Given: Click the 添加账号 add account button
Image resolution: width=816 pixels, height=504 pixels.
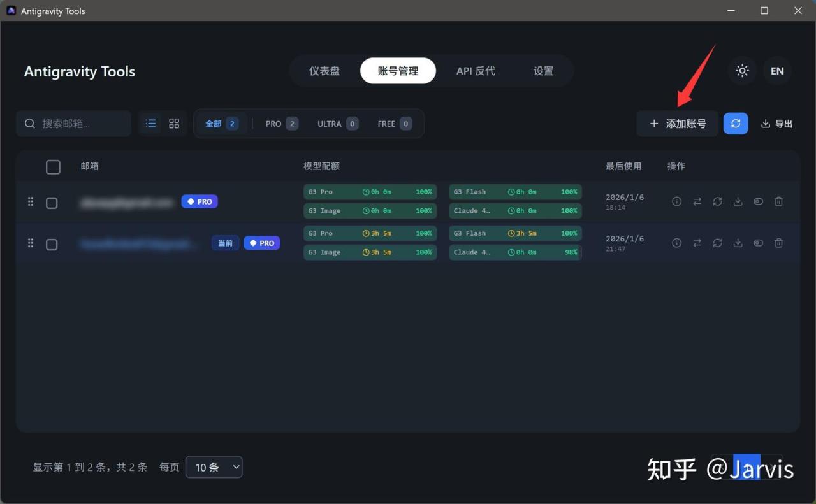Looking at the screenshot, I should (677, 124).
